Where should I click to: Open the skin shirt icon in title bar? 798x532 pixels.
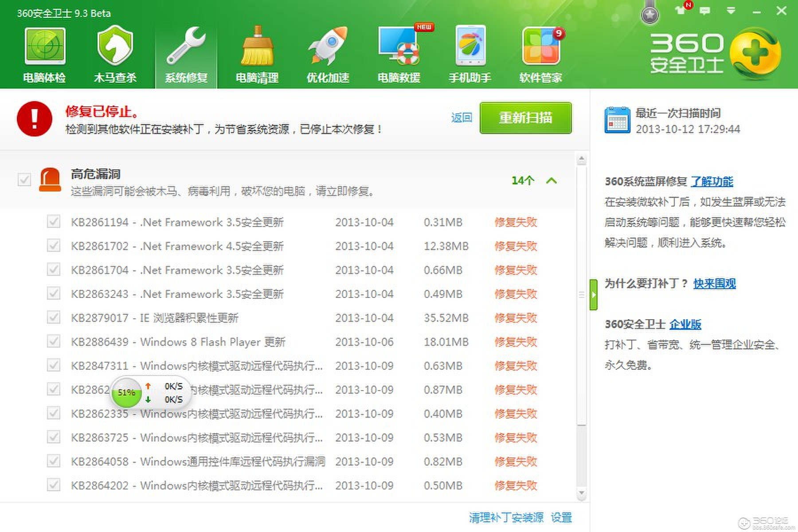tap(681, 11)
